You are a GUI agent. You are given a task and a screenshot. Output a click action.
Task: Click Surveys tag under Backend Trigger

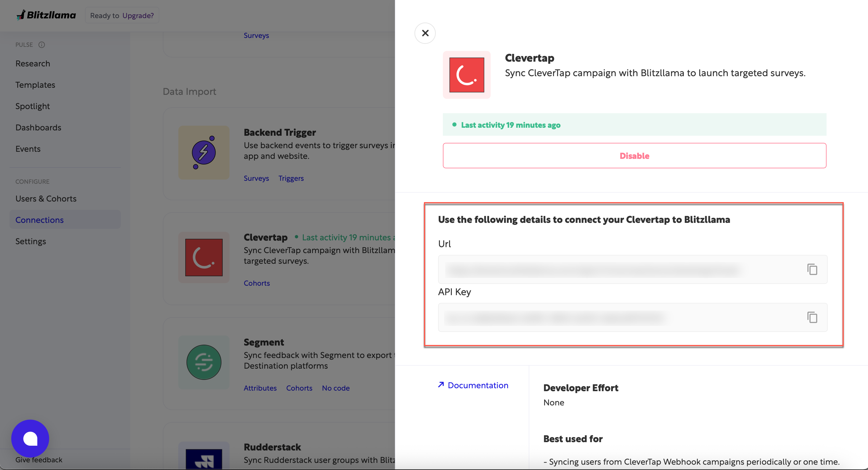256,178
